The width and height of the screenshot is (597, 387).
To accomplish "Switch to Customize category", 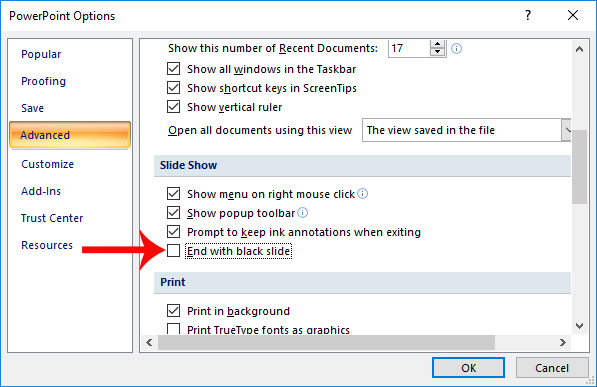I will 48,164.
